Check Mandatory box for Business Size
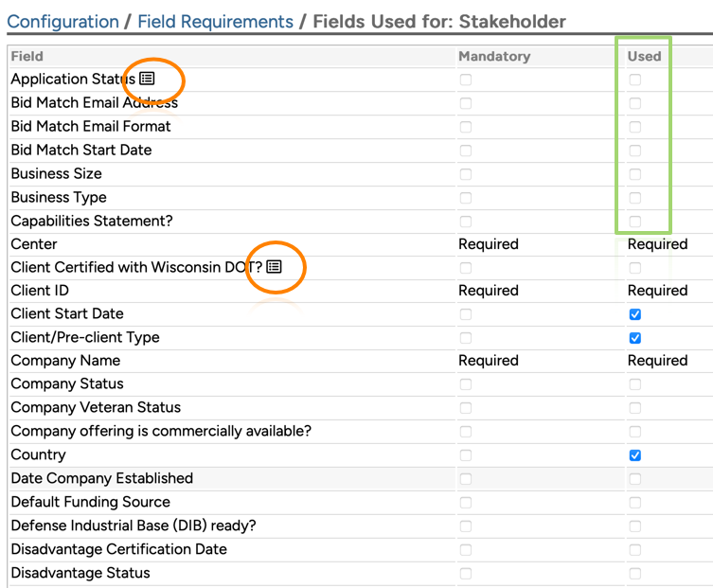This screenshot has height=588, width=713. pos(465,174)
